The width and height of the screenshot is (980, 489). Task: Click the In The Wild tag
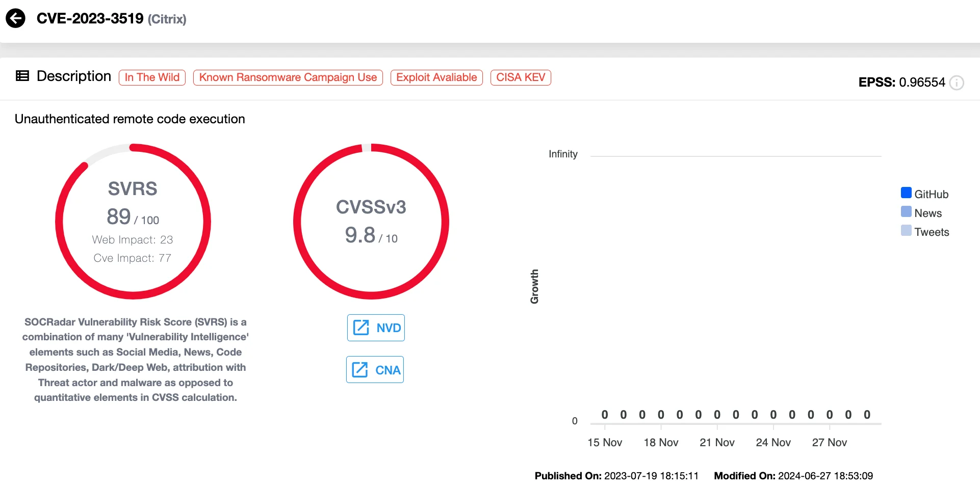click(152, 77)
